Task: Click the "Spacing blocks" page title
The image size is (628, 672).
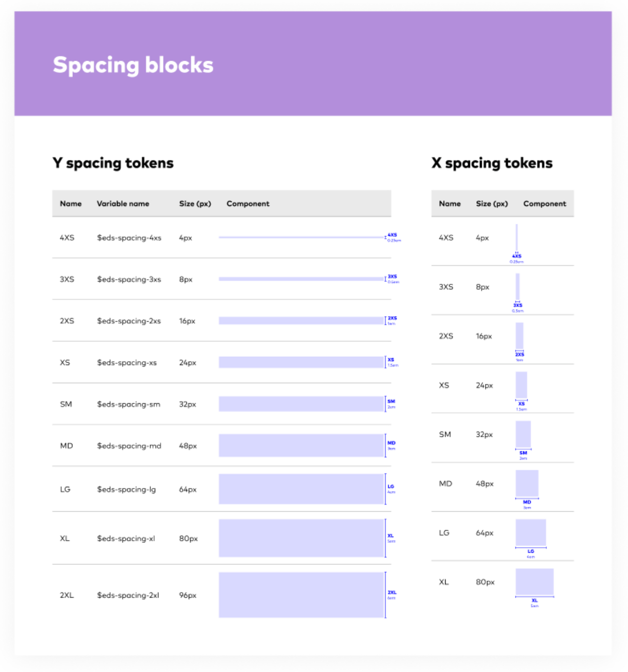Action: (x=133, y=65)
